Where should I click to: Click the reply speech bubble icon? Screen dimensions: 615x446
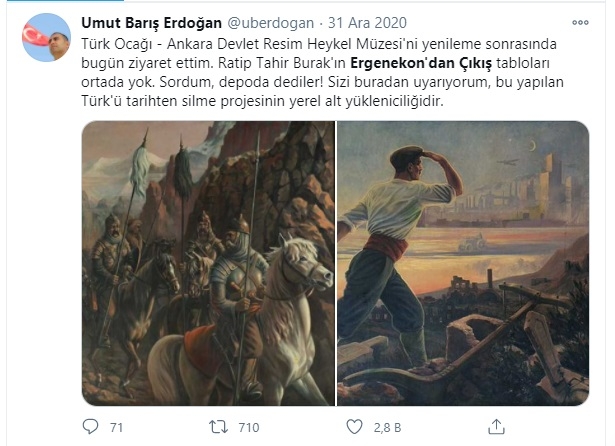(x=91, y=426)
